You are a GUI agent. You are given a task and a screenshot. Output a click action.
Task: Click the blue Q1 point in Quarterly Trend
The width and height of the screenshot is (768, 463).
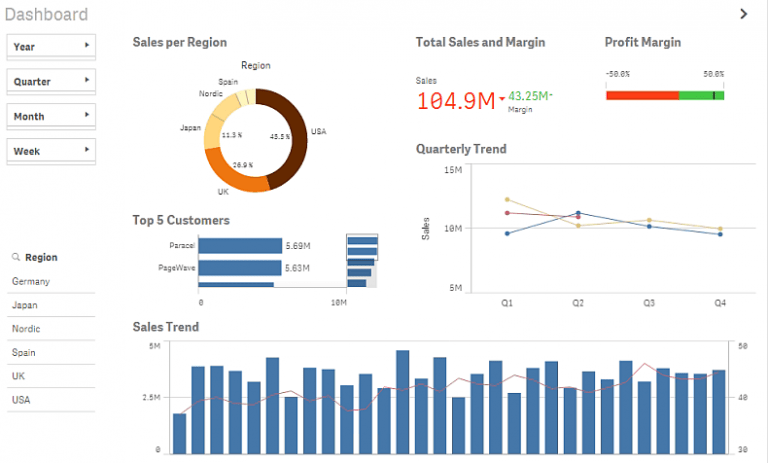[x=507, y=233]
